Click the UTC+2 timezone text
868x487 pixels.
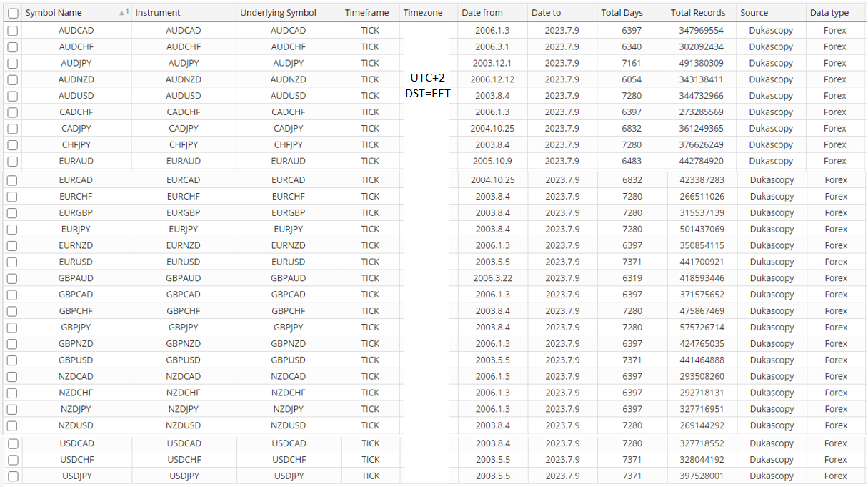pyautogui.click(x=428, y=77)
